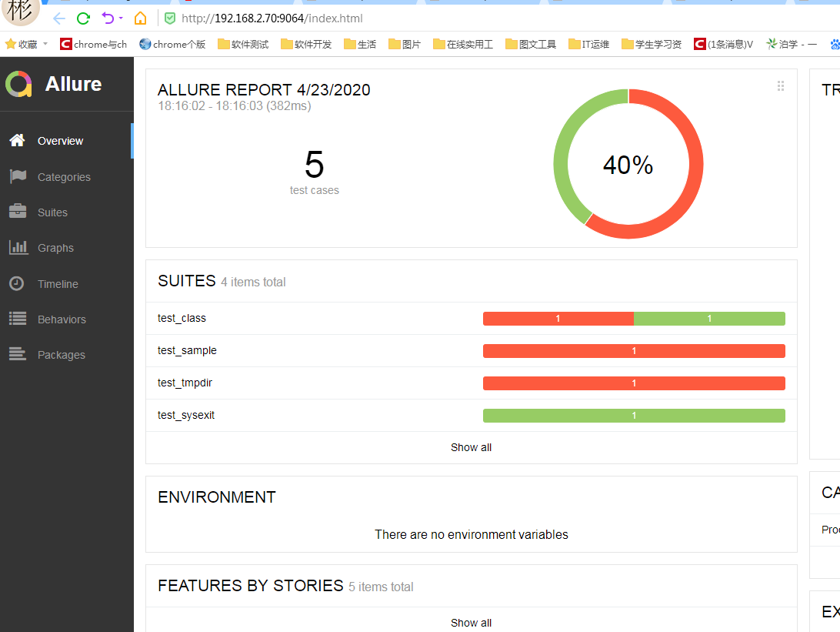Click the clock icon for Timeline
The height and width of the screenshot is (632, 840).
(17, 283)
